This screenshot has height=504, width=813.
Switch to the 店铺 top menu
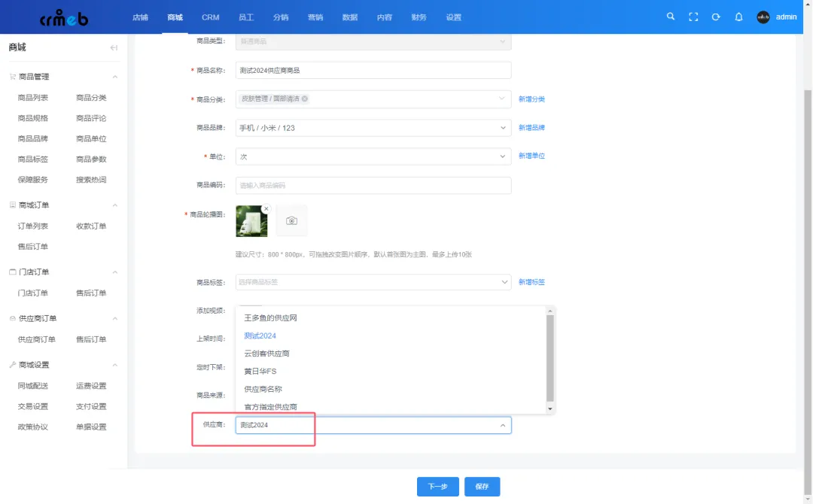point(140,17)
